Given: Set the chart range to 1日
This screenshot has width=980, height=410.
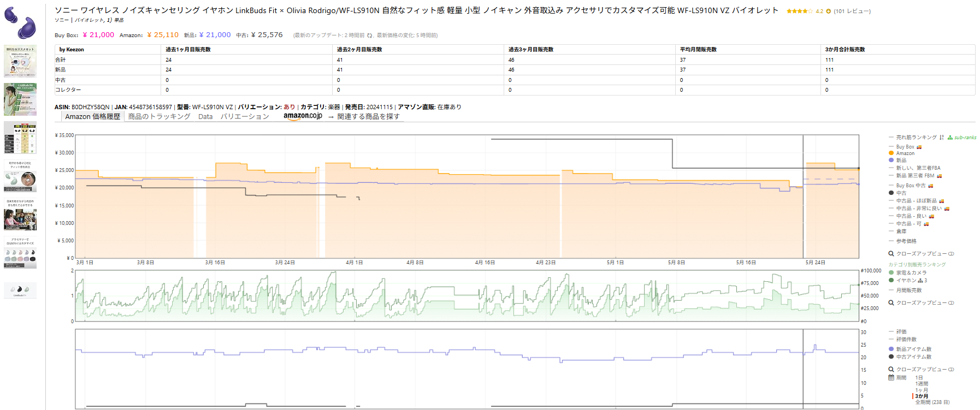Looking at the screenshot, I should (919, 378).
